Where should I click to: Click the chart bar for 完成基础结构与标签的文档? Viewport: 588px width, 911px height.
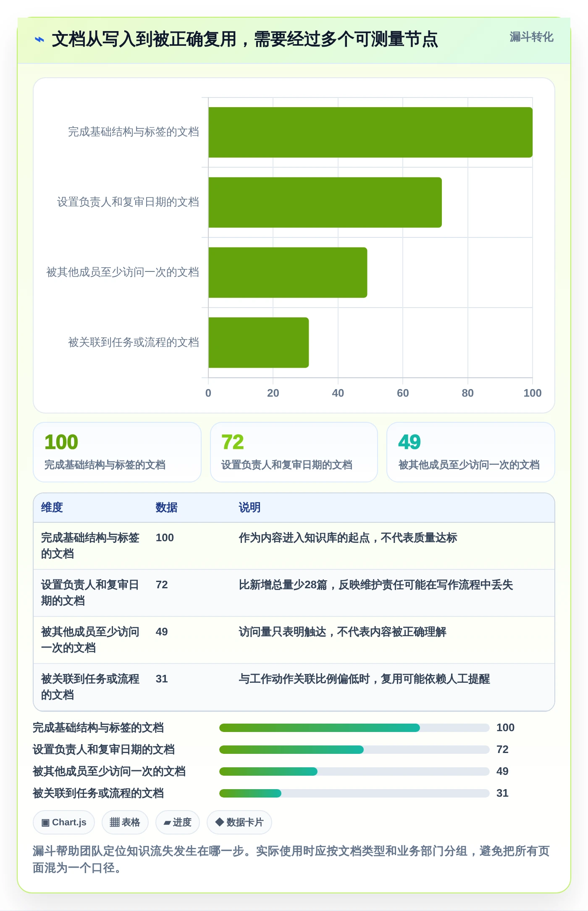[x=370, y=132]
